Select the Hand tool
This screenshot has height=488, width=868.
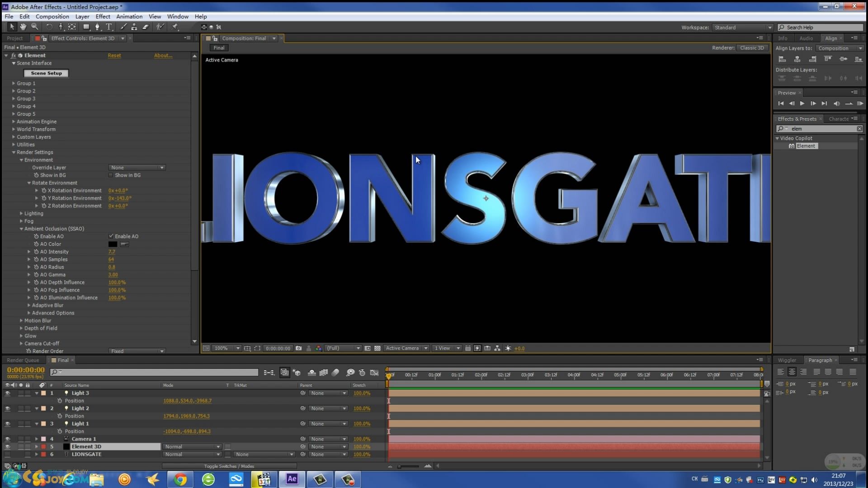click(23, 27)
